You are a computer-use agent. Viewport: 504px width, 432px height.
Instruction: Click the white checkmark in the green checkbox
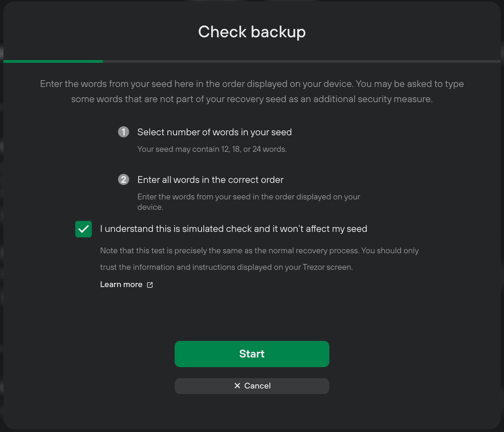pyautogui.click(x=84, y=229)
